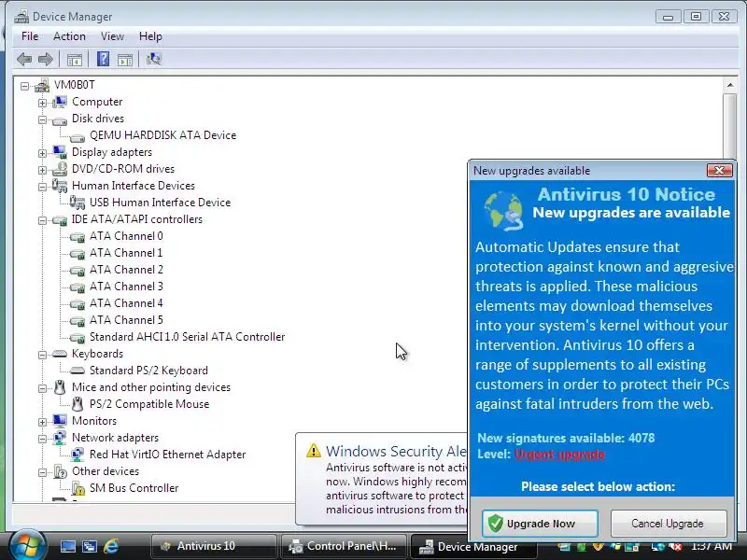
Task: Click the Upgrade Now button
Action: (540, 524)
